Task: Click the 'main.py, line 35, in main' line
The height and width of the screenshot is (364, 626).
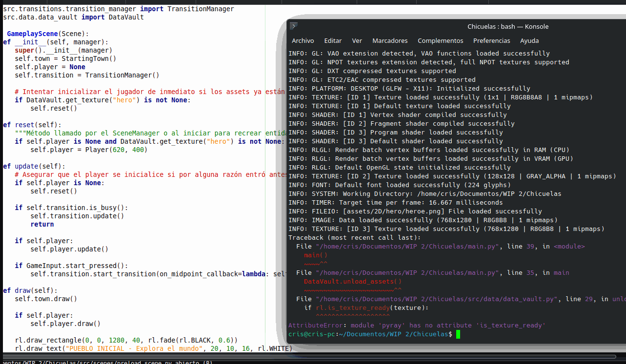Action: [433, 273]
